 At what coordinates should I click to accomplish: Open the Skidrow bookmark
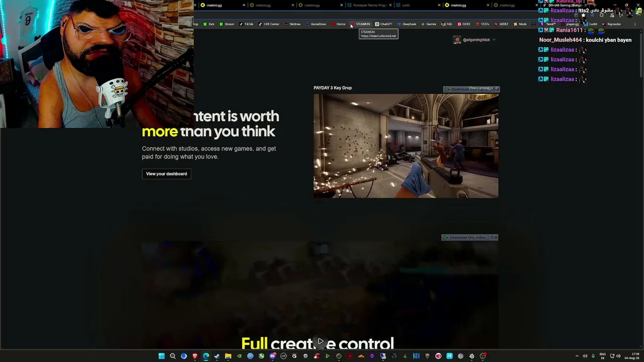[x=292, y=24]
